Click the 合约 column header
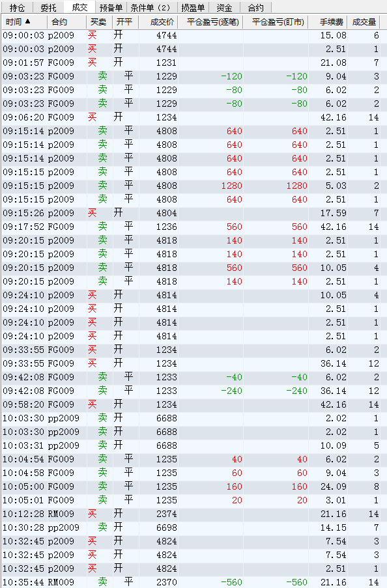The width and height of the screenshot is (387, 588). [67, 22]
